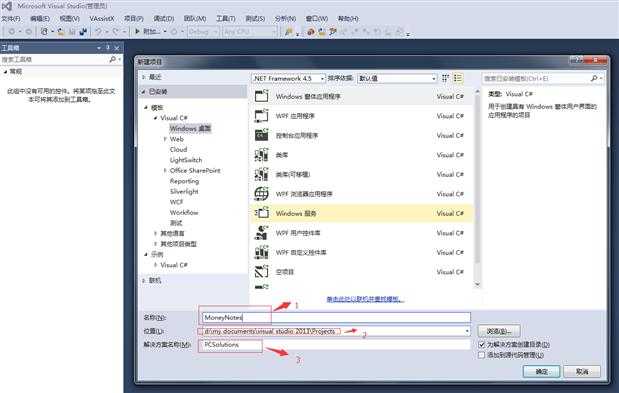Image resolution: width=619 pixels, height=393 pixels.
Task: Enable add to source control checkbox
Action: pos(481,355)
